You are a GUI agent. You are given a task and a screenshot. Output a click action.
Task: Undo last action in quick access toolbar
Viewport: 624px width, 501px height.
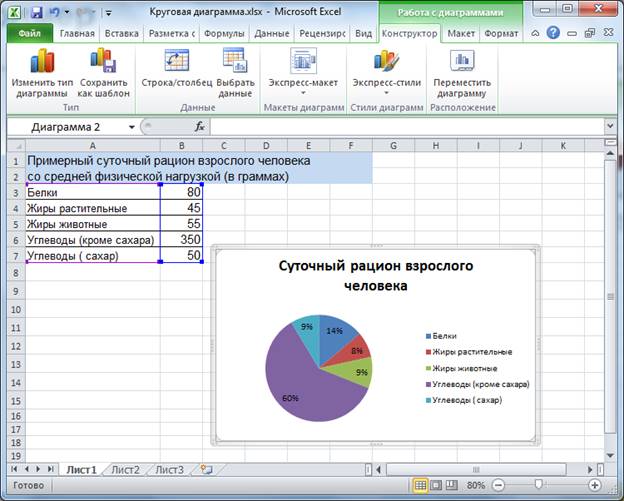(54, 12)
